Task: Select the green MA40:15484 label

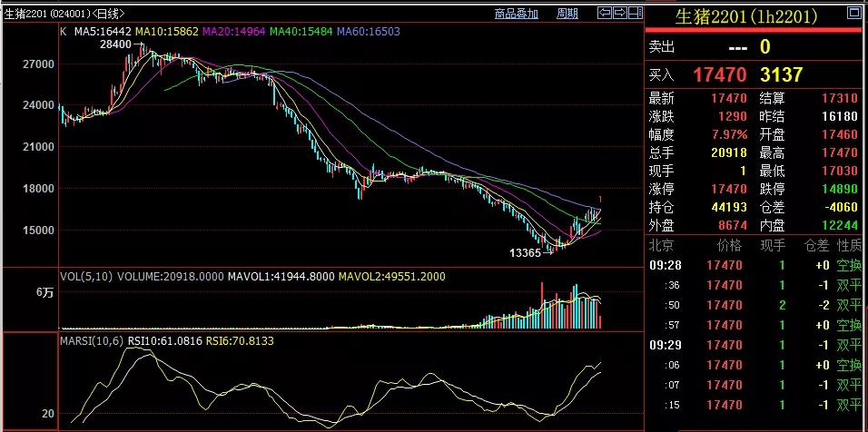Action: click(x=301, y=31)
